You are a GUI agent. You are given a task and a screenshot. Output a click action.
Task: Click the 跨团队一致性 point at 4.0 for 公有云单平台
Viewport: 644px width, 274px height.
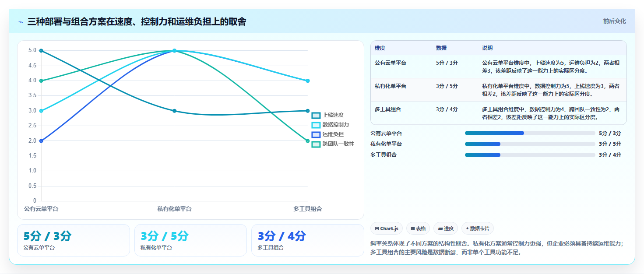coord(41,81)
